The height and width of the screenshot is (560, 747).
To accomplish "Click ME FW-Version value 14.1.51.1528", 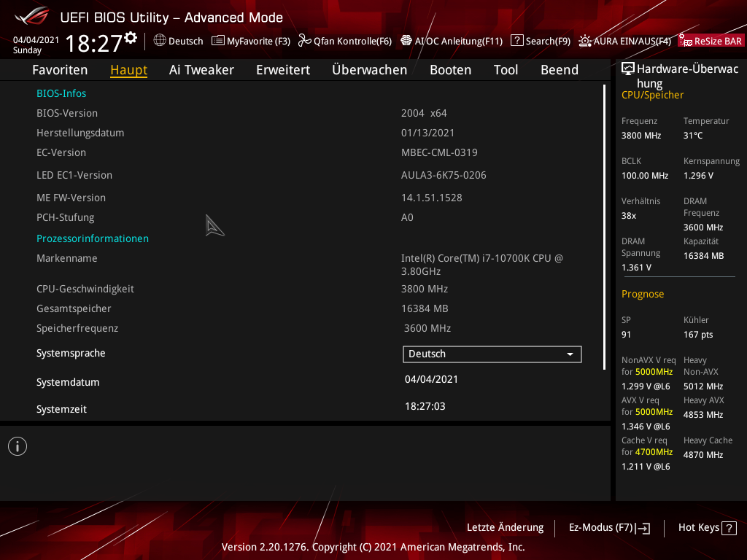I will [x=432, y=198].
